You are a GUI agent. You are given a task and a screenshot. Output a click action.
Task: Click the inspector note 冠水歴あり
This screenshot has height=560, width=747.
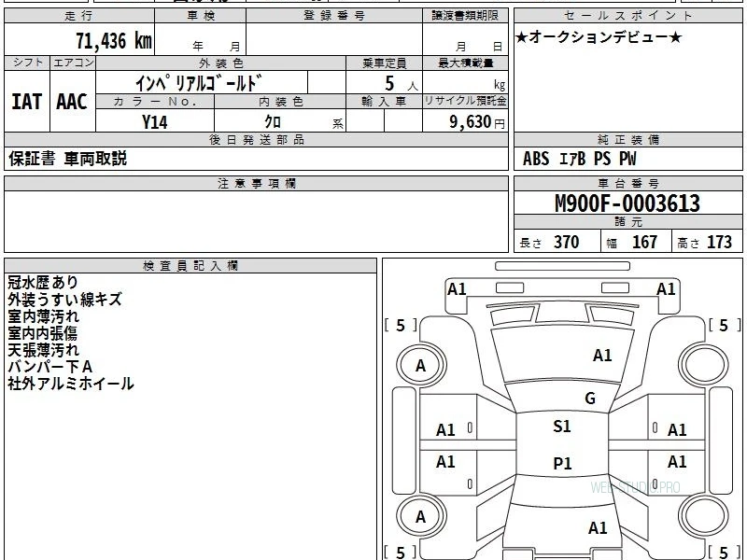click(43, 283)
